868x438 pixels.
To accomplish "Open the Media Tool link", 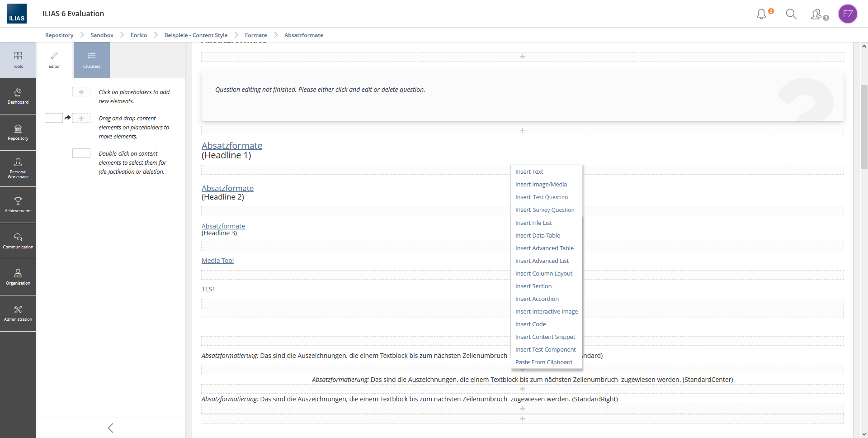I will 217,261.
